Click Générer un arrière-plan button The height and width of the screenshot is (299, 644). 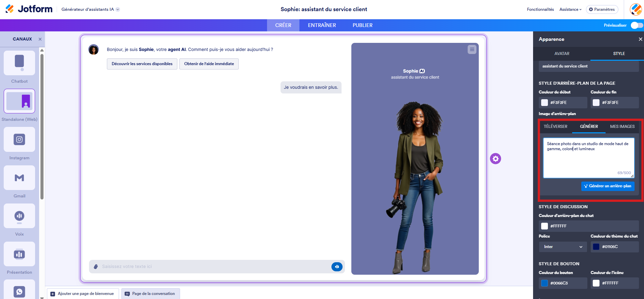(608, 186)
